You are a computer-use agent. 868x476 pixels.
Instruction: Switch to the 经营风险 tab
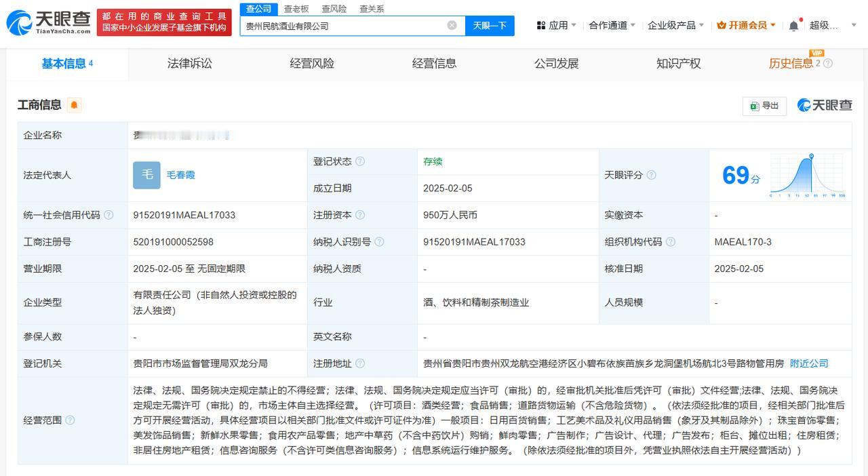coord(312,64)
